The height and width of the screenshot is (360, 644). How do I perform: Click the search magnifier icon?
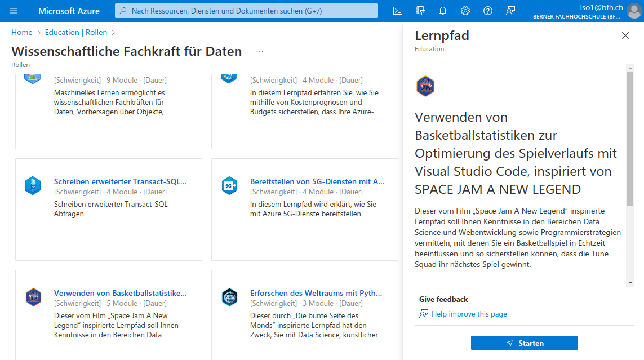pos(123,11)
